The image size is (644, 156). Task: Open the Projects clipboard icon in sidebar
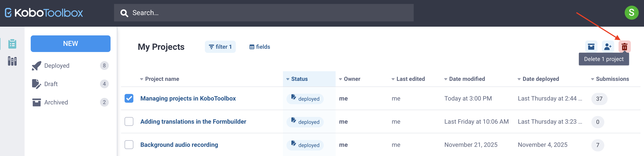(12, 44)
